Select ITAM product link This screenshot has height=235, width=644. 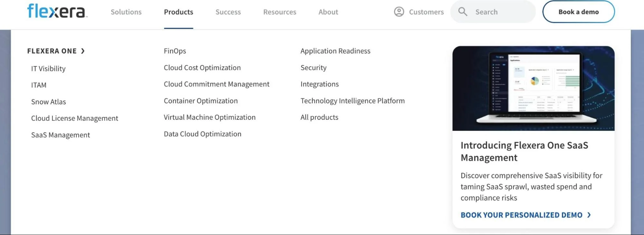(39, 85)
